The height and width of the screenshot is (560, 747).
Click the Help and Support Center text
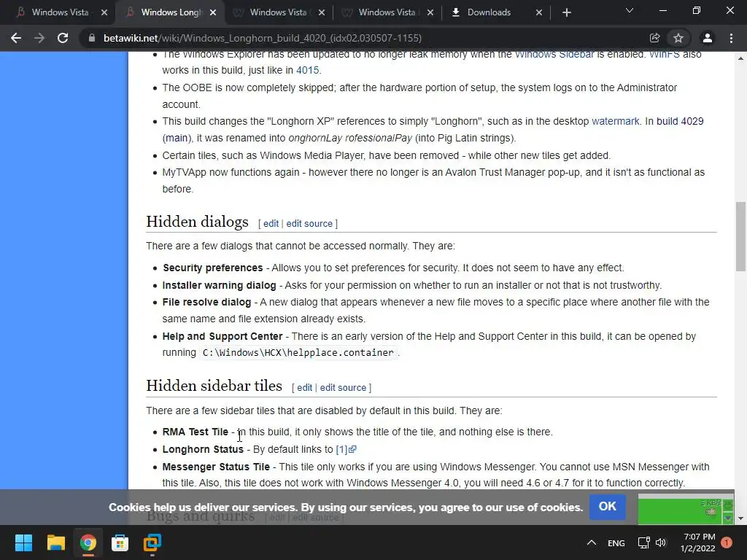(222, 336)
